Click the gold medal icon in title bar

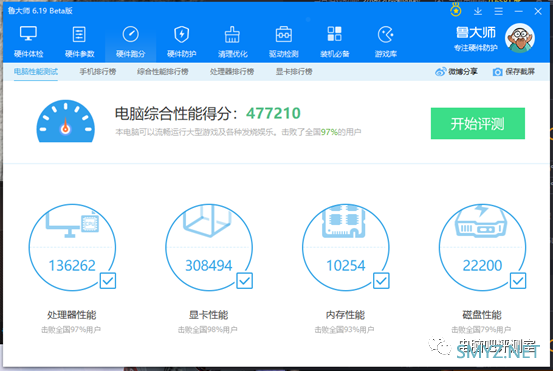point(456,10)
